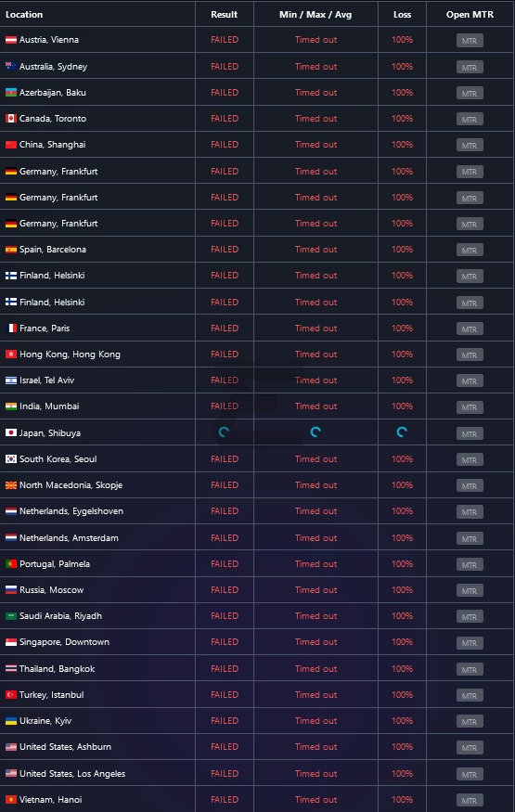Screen dimensions: 515x812
Task: Click the Japan flag icon
Action: coord(11,432)
